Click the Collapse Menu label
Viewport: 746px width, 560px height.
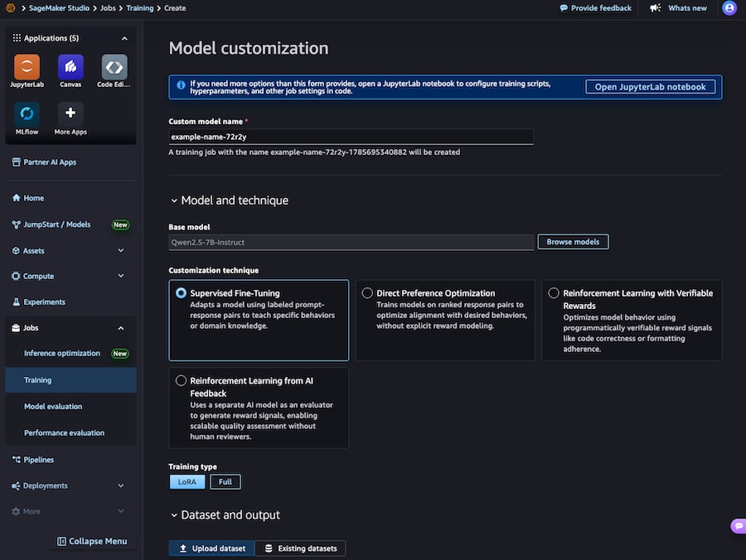pyautogui.click(x=98, y=542)
